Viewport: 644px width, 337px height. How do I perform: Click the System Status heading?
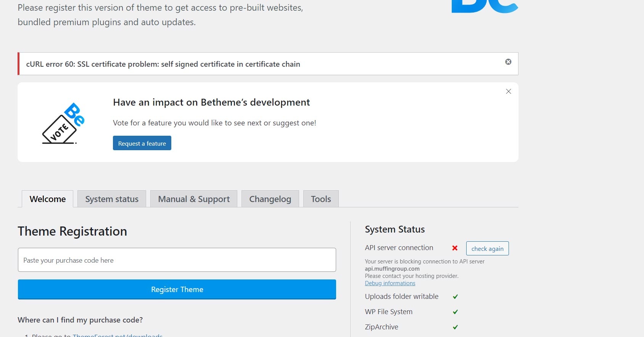(x=395, y=229)
